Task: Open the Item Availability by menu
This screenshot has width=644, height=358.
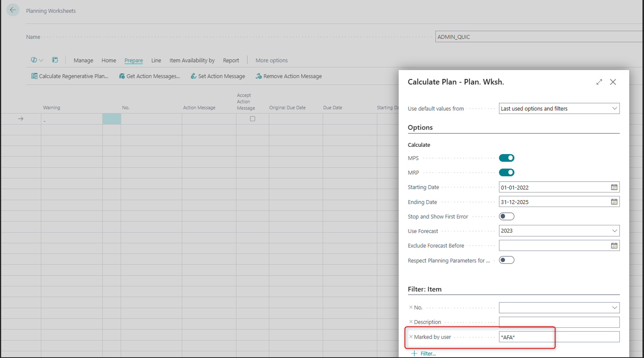Action: (x=192, y=61)
